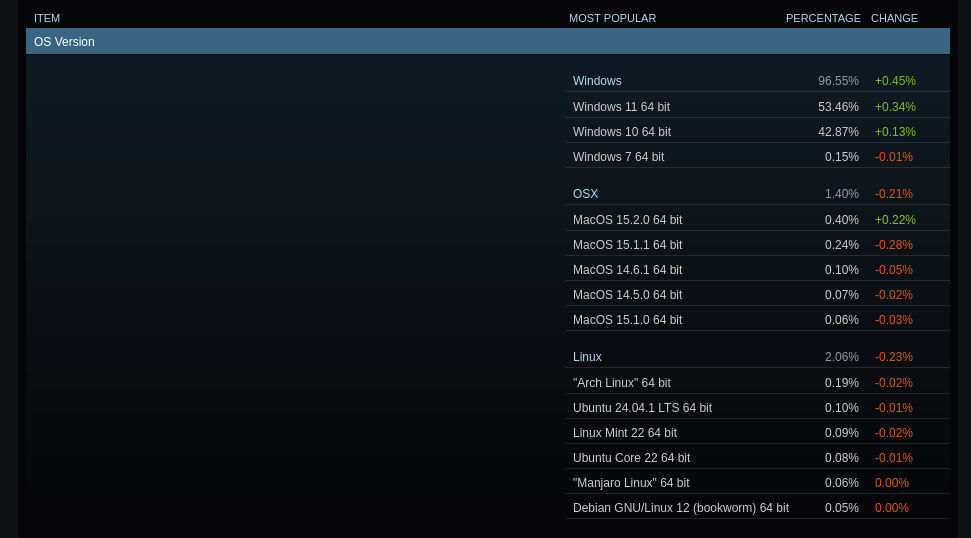
Task: Click the 0.05% percentage value
Action: point(842,508)
